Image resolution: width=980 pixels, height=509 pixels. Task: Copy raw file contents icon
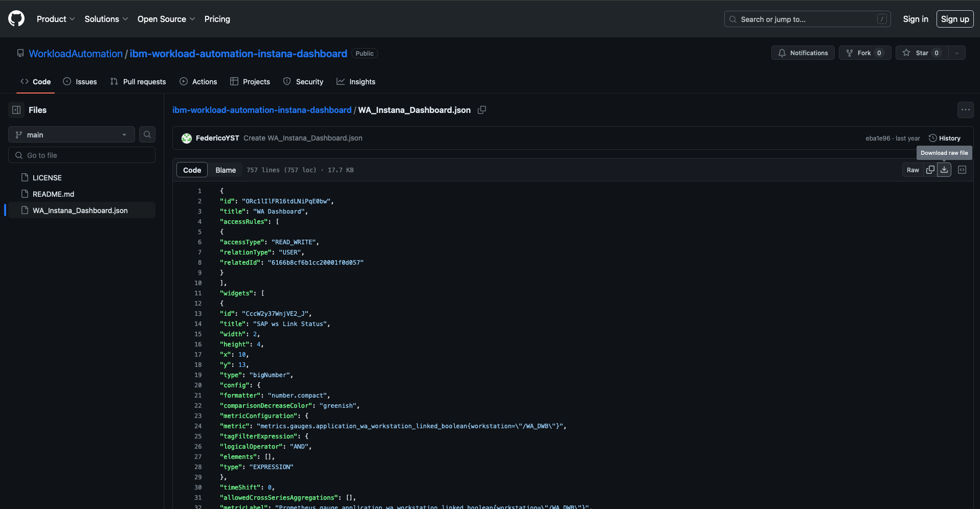point(930,170)
